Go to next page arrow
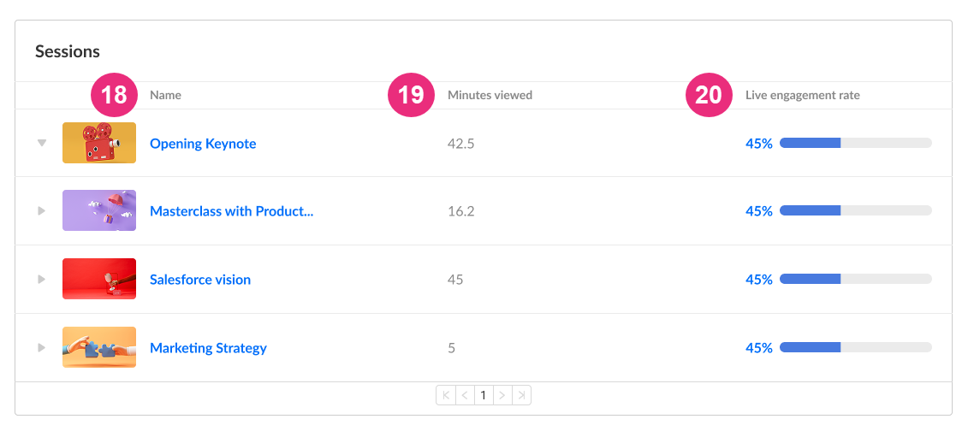 click(502, 395)
